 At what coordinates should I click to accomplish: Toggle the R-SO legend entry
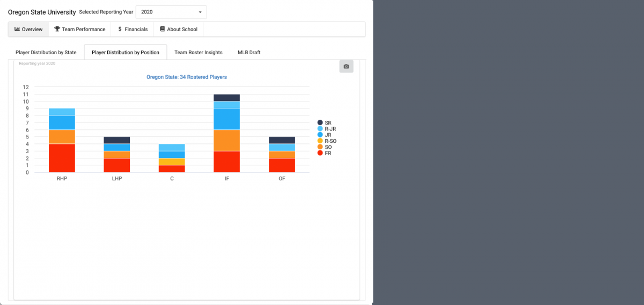click(x=327, y=141)
